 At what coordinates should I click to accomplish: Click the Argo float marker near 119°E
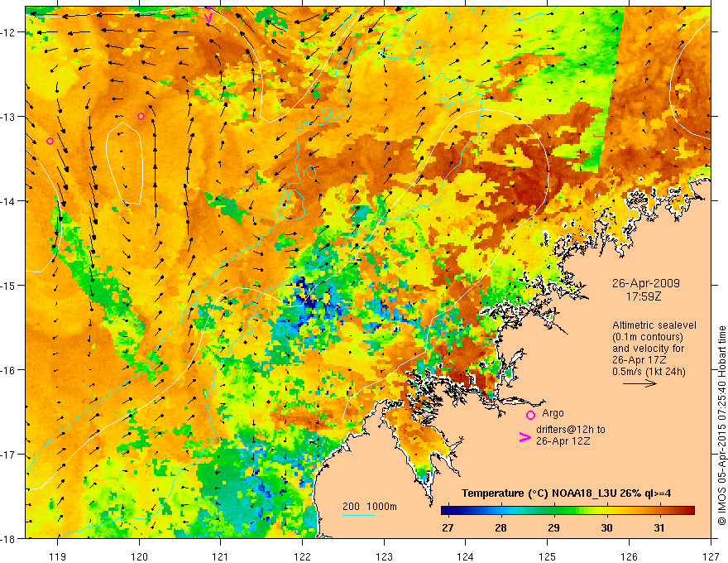(x=50, y=142)
